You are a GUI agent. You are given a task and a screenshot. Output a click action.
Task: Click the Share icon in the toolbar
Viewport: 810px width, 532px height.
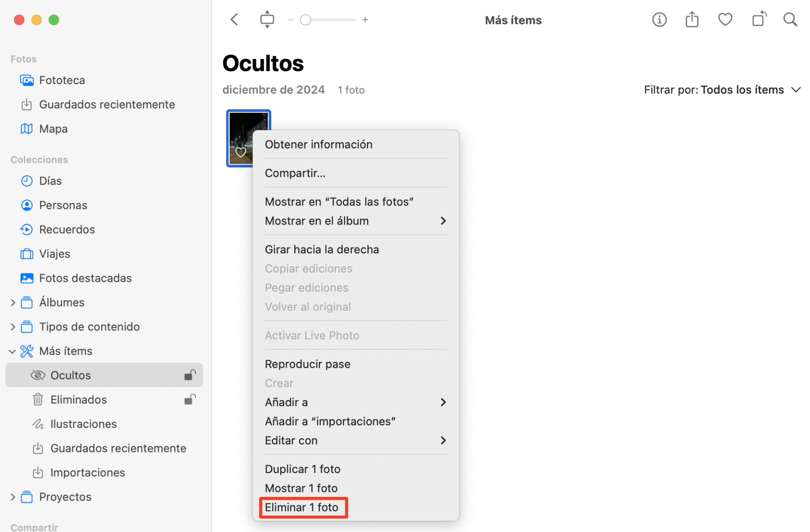click(x=692, y=19)
